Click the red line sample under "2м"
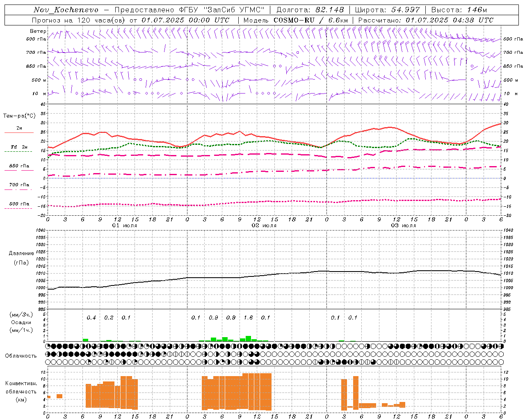This screenshot has width=525, height=420. tap(19, 133)
